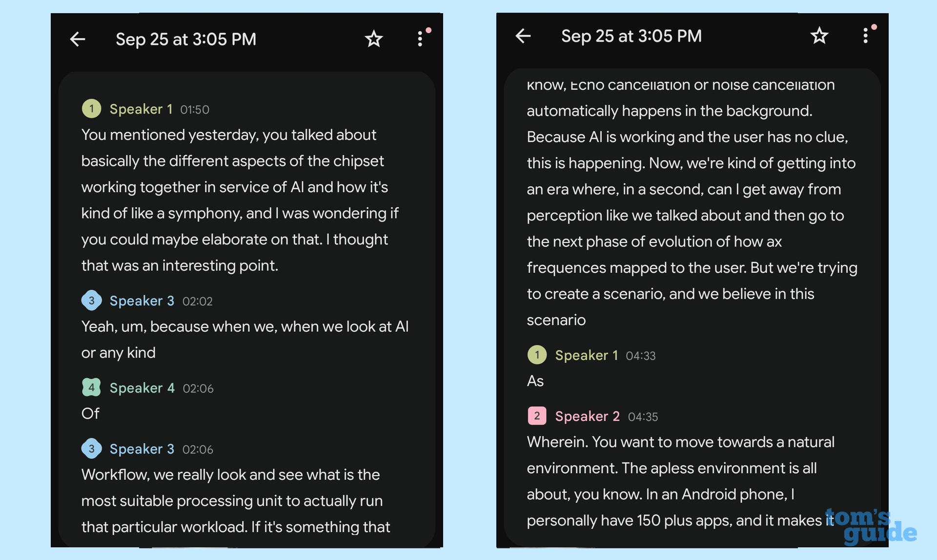Jump to the 02:02 timestamp
The width and height of the screenshot is (937, 560).
click(197, 301)
